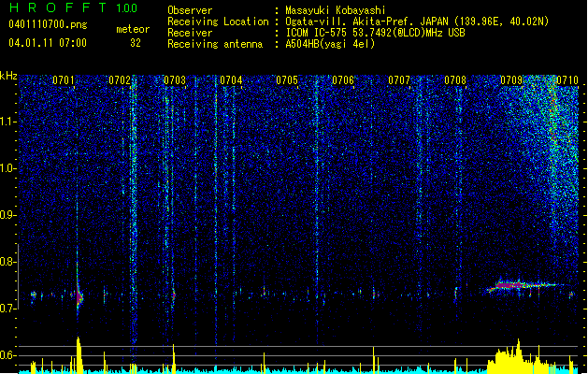Click the 0710 time marker
The height and width of the screenshot is (374, 588).
(567, 80)
